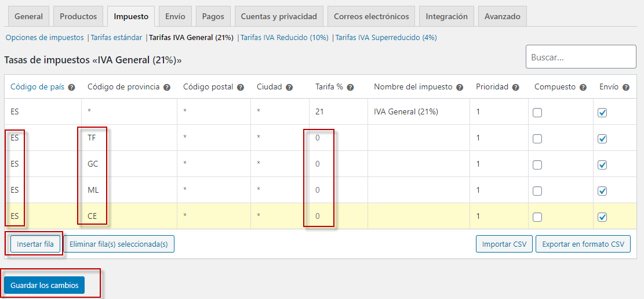Edit tax name field IVA General (21%)
This screenshot has width=644, height=299.
click(x=419, y=111)
